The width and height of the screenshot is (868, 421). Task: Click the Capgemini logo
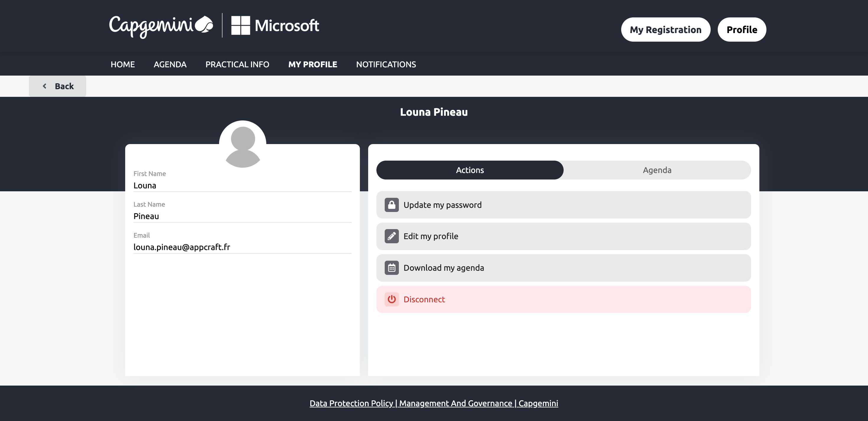click(161, 26)
